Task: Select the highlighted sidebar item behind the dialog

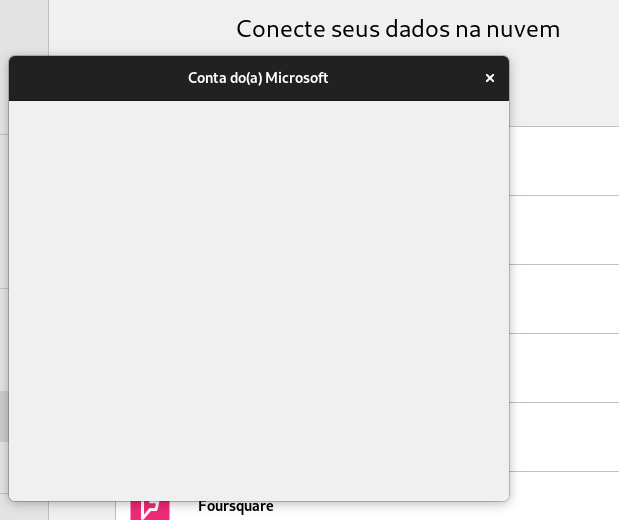Action: coord(4,415)
